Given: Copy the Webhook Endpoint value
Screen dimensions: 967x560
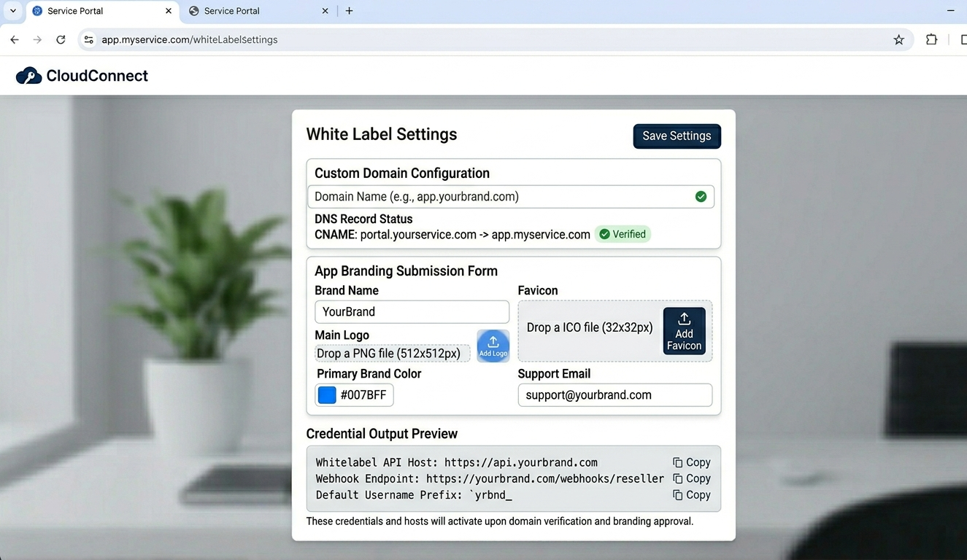Looking at the screenshot, I should 691,478.
